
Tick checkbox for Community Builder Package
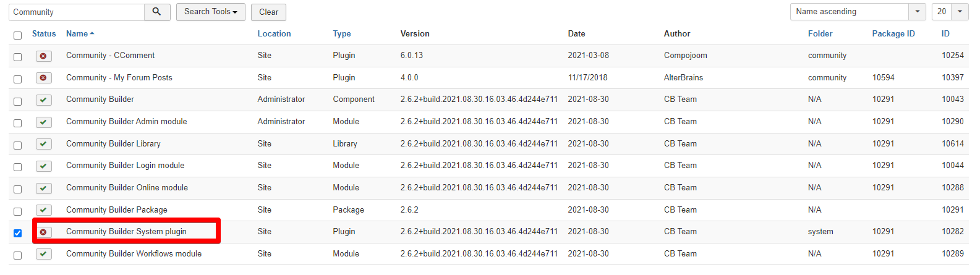17,211
